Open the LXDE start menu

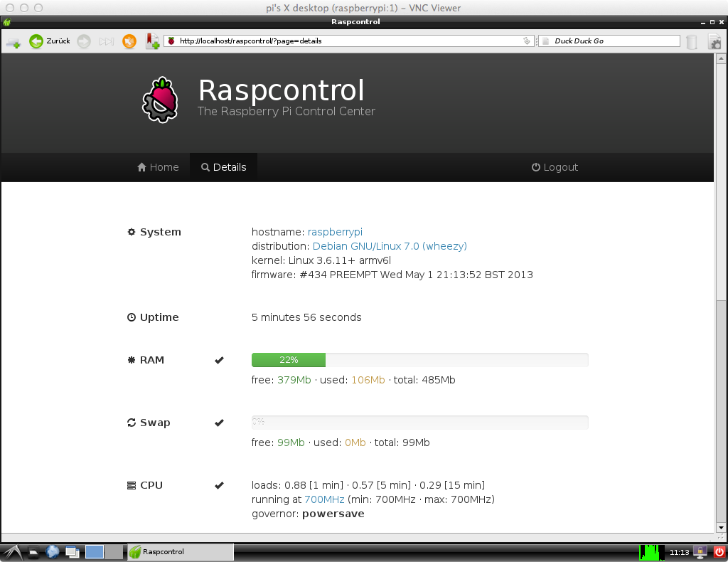tap(13, 552)
